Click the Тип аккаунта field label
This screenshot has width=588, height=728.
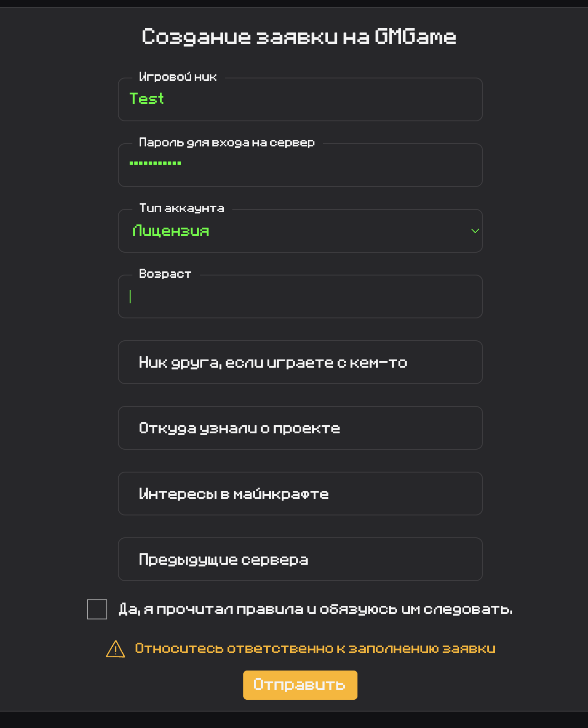tap(182, 208)
